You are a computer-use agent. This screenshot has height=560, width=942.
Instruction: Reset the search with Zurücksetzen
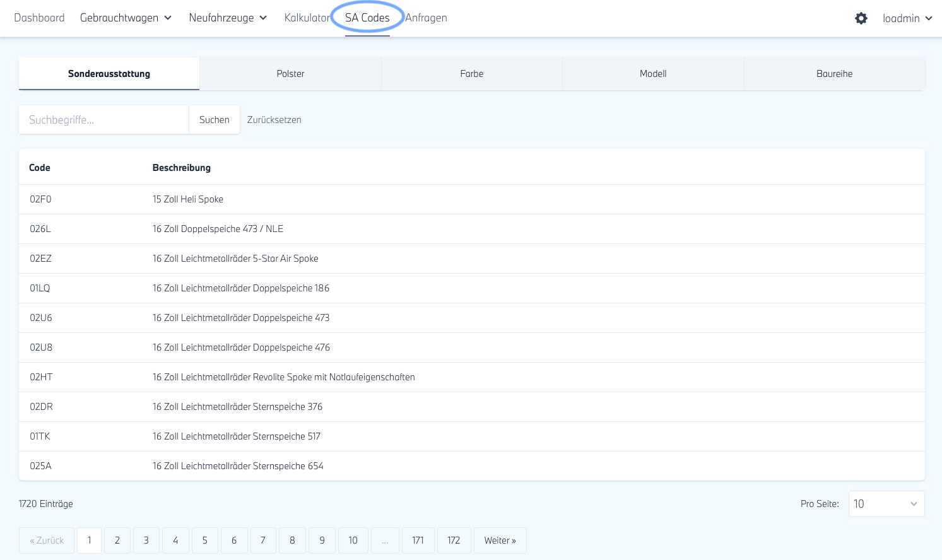point(274,120)
